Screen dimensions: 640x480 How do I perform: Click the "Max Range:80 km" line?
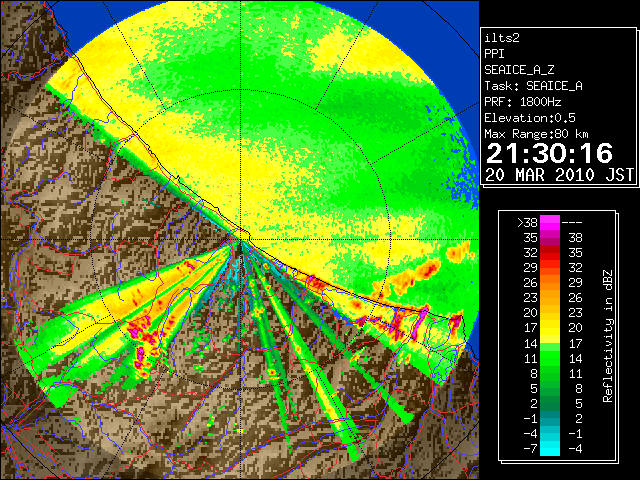pyautogui.click(x=536, y=134)
